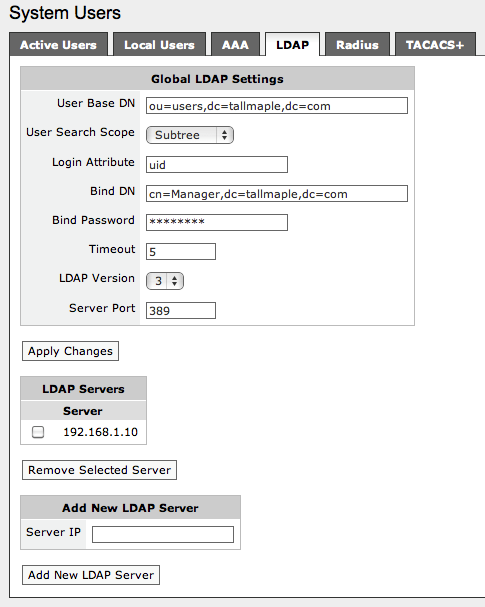Go to the Radius tab

tap(357, 45)
